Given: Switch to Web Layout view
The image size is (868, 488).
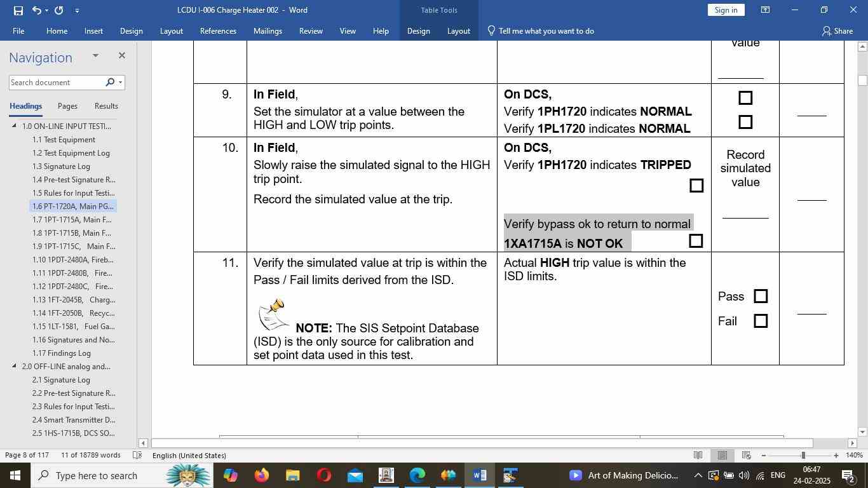Looking at the screenshot, I should (x=747, y=455).
